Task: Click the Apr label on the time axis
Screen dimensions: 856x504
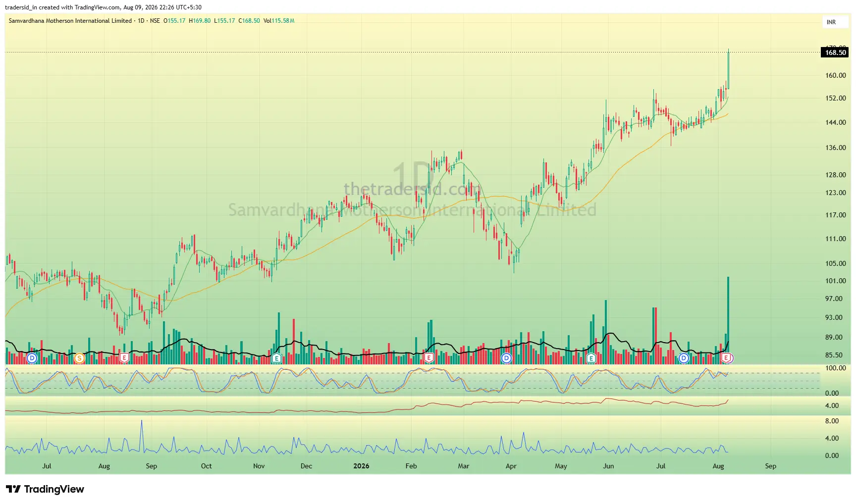Action: pyautogui.click(x=511, y=466)
